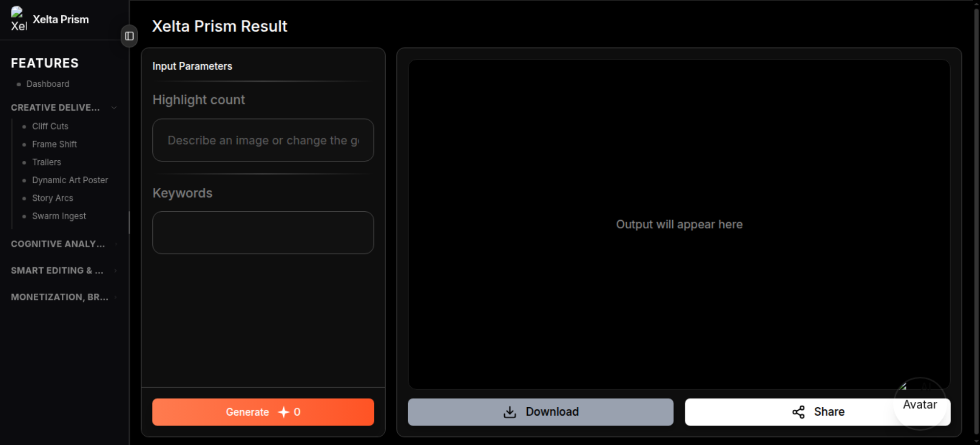The width and height of the screenshot is (980, 445).
Task: Click the FEATURES sidebar heading
Action: tap(45, 63)
